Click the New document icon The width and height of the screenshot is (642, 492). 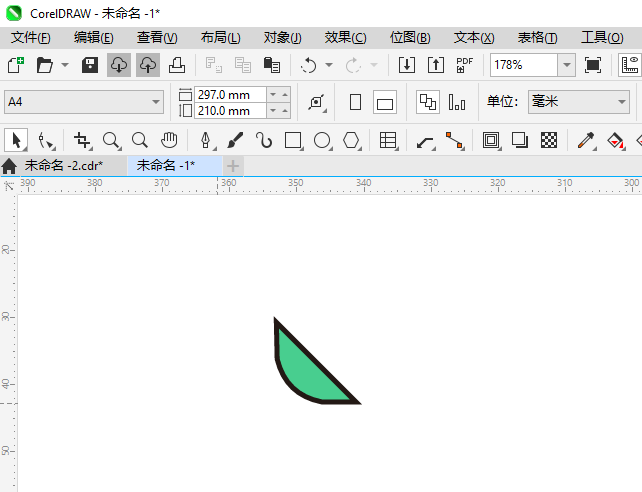pos(16,65)
